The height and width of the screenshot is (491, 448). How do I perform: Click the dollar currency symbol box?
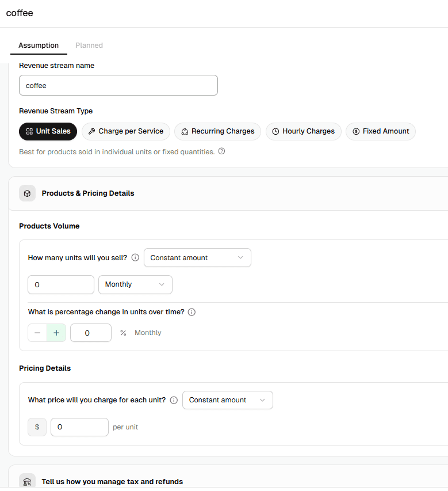[37, 427]
